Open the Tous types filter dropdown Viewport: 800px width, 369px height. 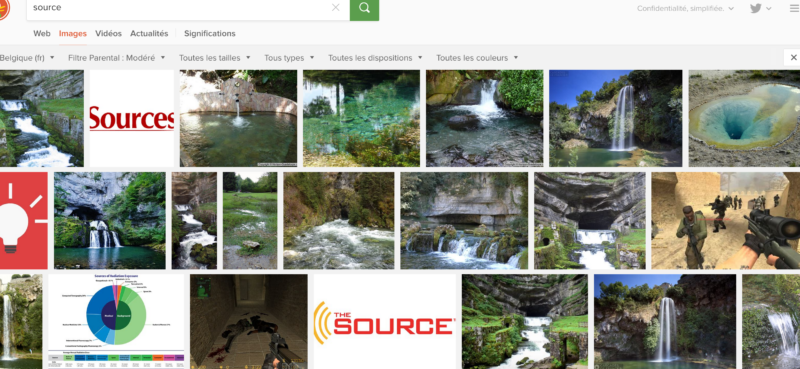[289, 58]
